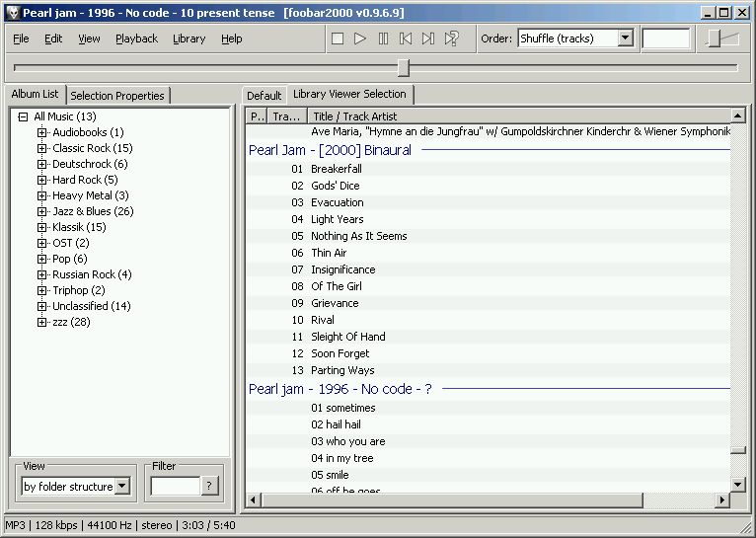Click the filter help question mark button
The width and height of the screenshot is (756, 538).
coord(208,486)
